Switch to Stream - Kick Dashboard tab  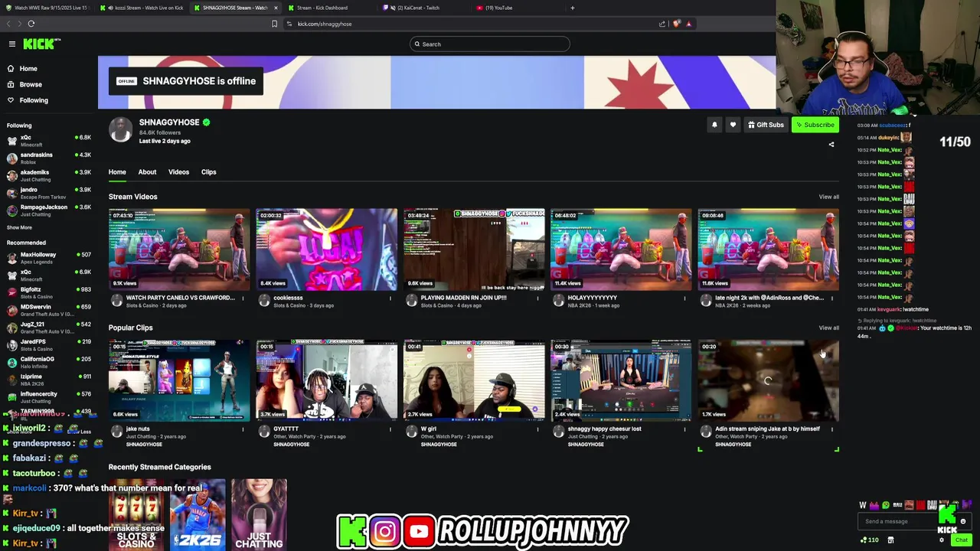click(x=322, y=8)
